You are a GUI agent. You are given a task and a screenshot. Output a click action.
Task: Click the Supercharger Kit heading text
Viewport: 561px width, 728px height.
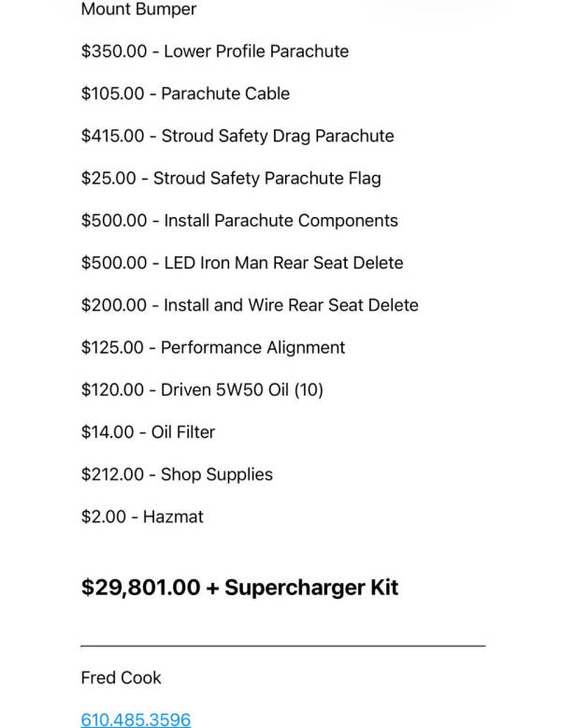[311, 588]
